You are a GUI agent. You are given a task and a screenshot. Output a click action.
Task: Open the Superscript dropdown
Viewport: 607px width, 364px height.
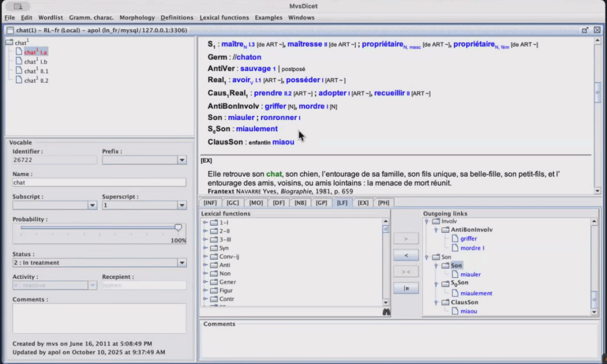point(182,205)
